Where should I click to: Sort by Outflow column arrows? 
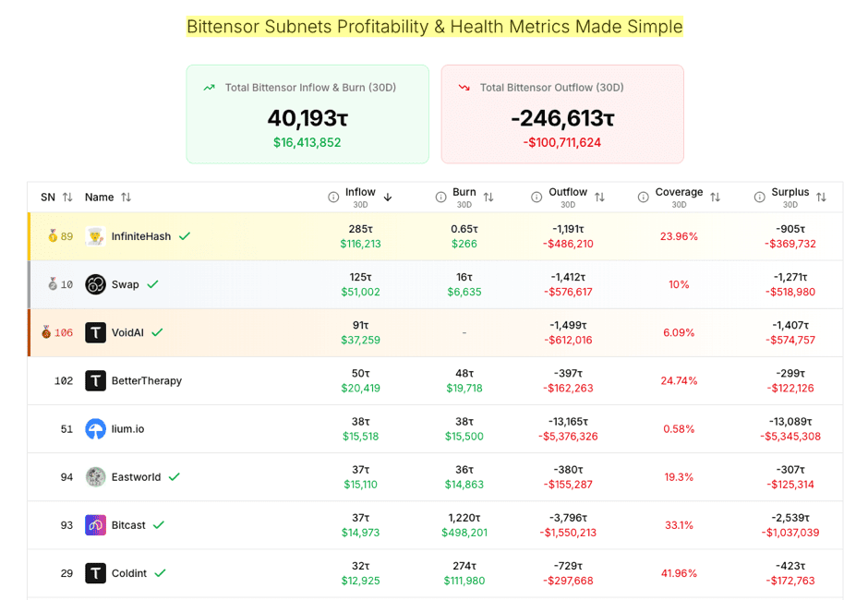click(599, 198)
